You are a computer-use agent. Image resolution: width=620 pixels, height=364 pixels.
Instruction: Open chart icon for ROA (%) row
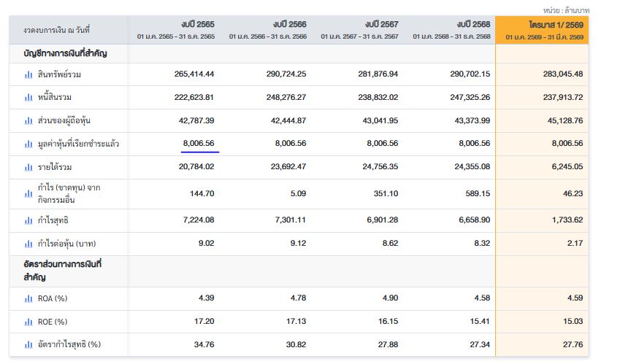[28, 298]
